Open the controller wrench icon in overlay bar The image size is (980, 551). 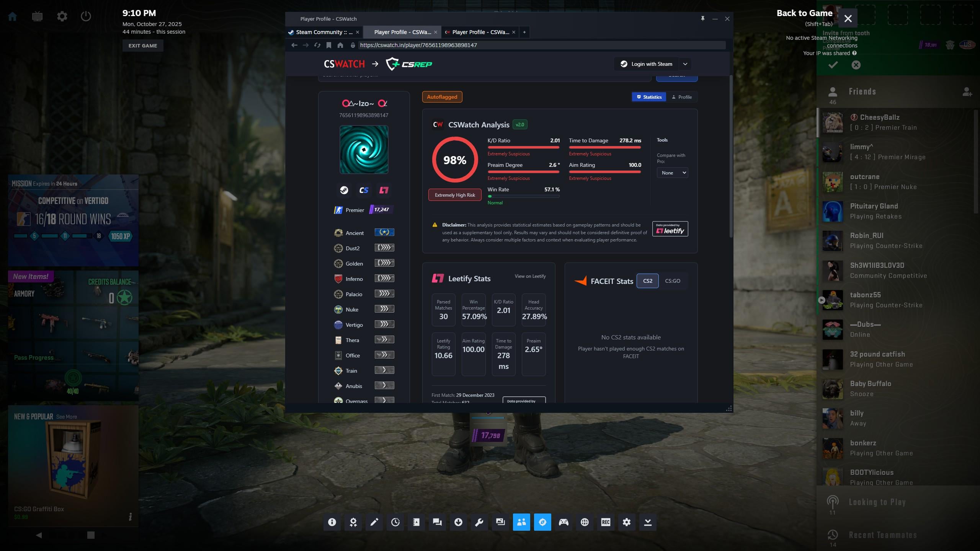pos(479,522)
